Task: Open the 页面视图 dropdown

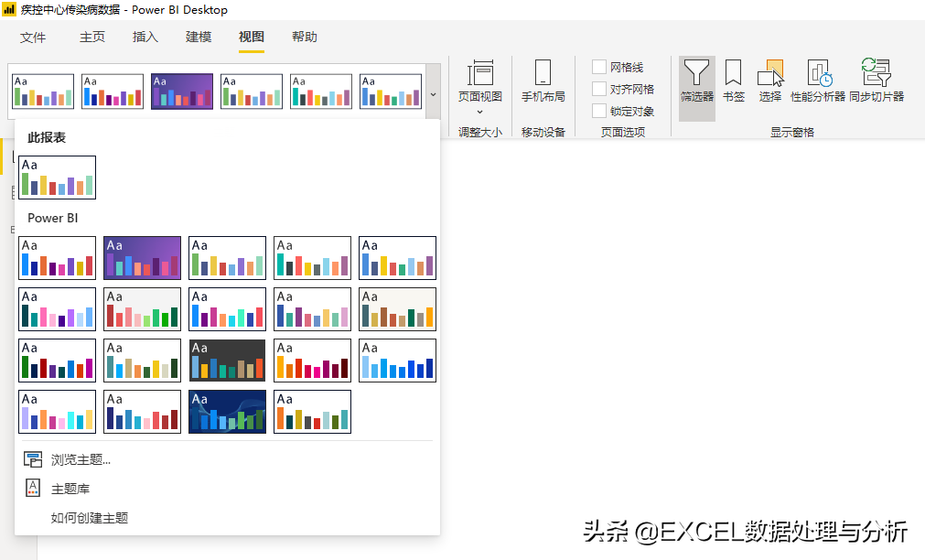Action: (x=480, y=87)
